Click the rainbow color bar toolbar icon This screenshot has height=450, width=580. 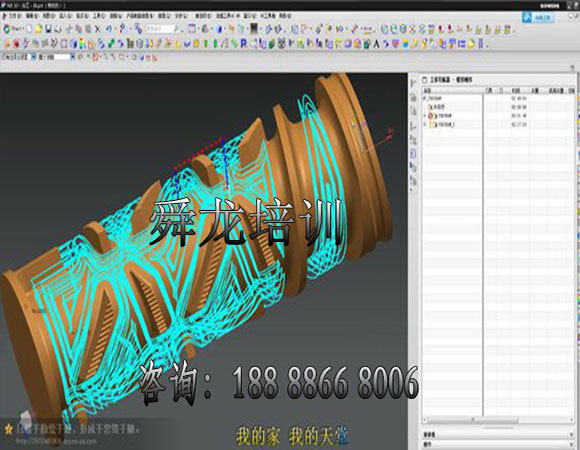82,44
